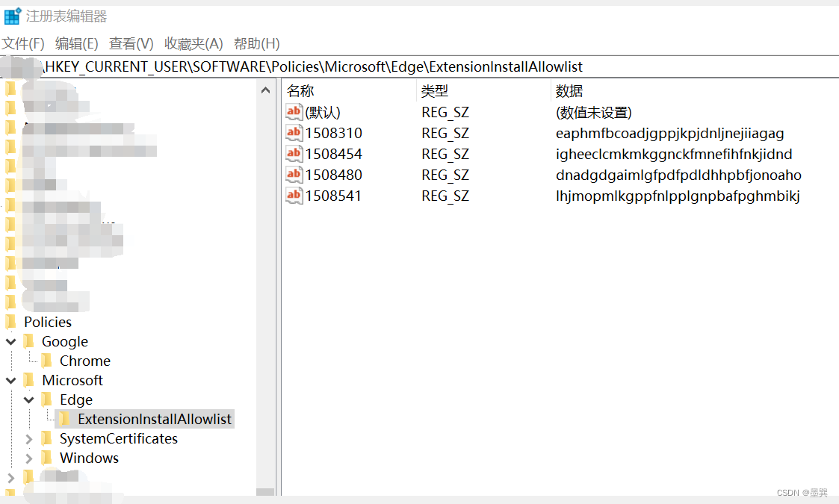The width and height of the screenshot is (839, 504).
Task: Select the value named 1508454
Action: [333, 154]
